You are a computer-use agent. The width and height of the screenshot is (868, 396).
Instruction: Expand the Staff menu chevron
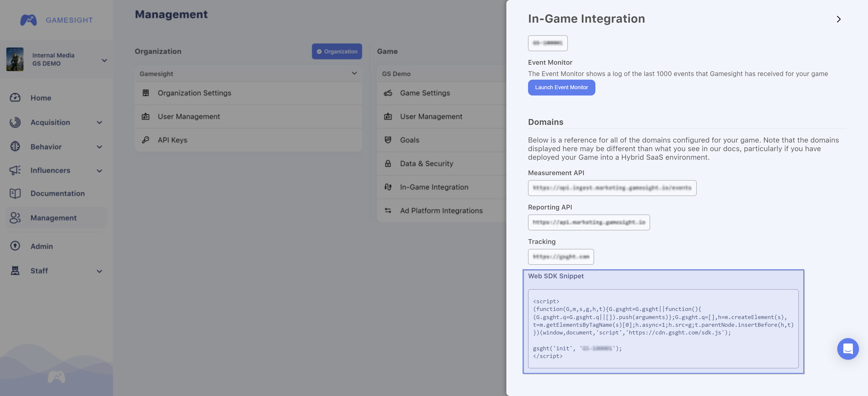click(99, 271)
